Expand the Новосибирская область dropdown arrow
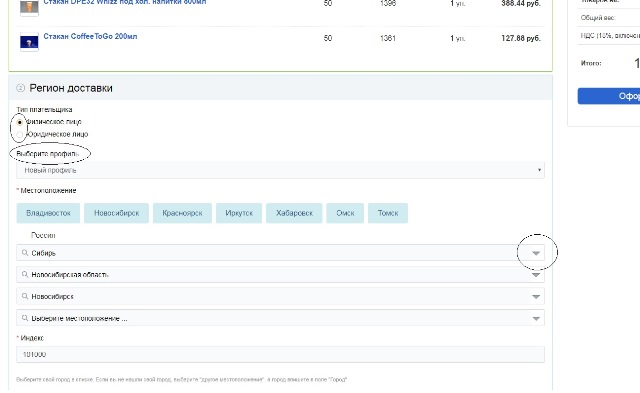Viewport: 640px width, 393px height. coord(536,275)
